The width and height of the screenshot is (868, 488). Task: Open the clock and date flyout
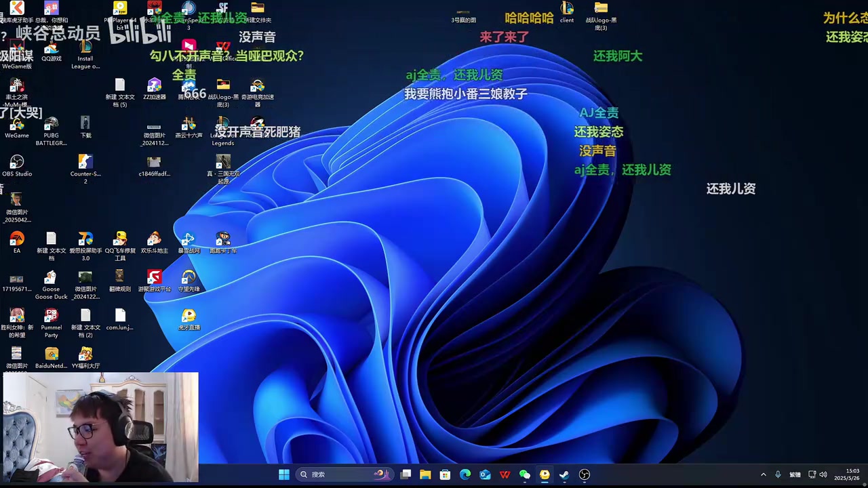pos(848,474)
